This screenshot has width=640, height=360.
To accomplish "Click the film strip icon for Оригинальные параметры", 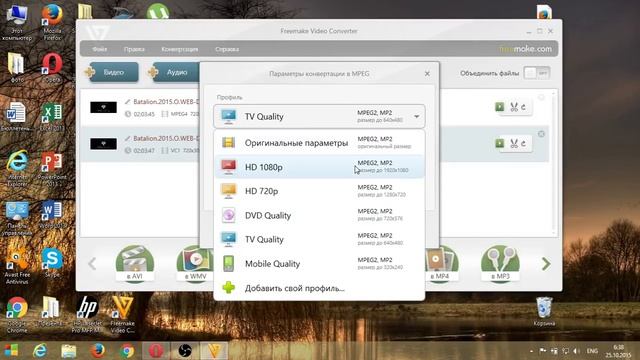I will tap(229, 142).
